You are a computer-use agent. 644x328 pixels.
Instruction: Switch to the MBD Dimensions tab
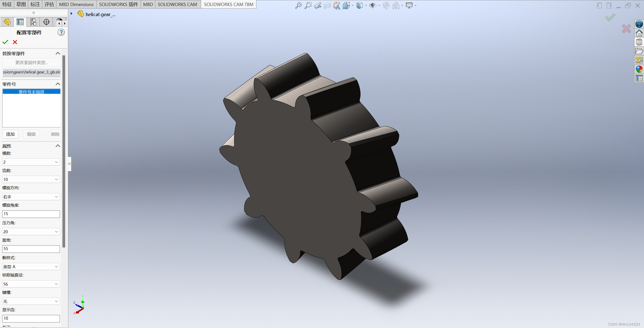pos(76,4)
